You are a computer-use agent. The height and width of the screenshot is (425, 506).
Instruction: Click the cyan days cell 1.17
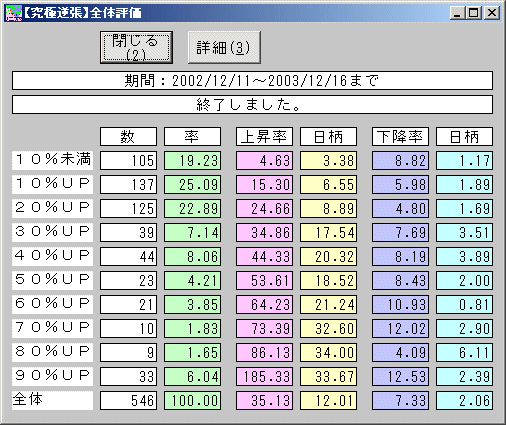(464, 160)
